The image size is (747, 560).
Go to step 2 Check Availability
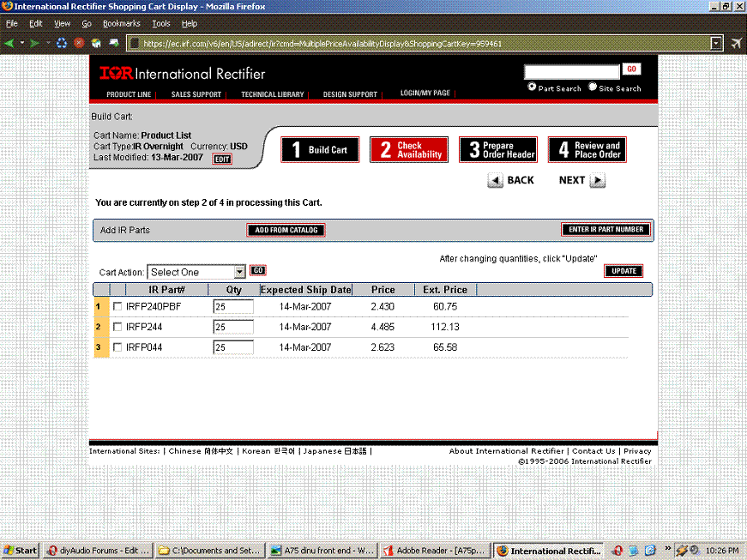pyautogui.click(x=409, y=149)
